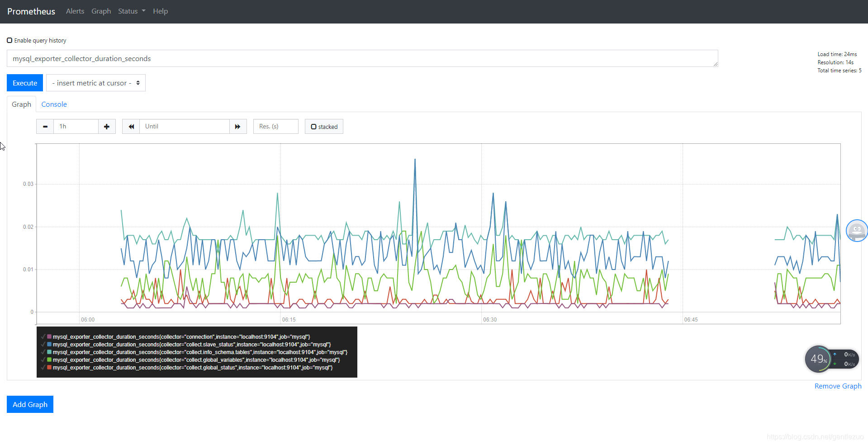Focus the query expression input field
Screen dimensions: 868x445
point(362,58)
